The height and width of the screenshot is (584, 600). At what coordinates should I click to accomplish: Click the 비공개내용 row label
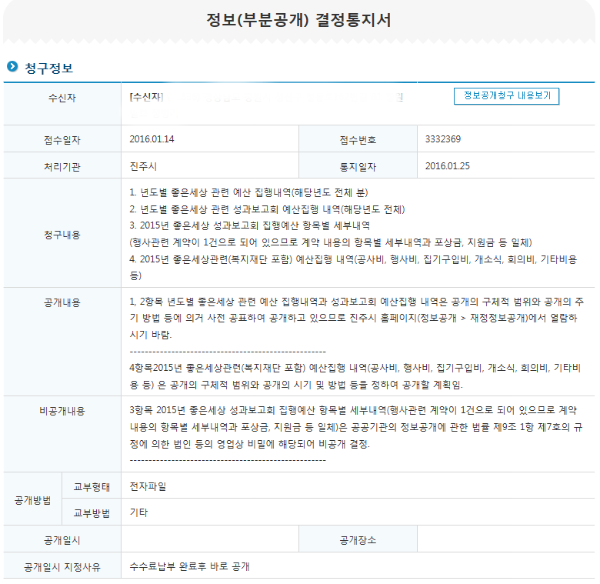pyautogui.click(x=61, y=410)
